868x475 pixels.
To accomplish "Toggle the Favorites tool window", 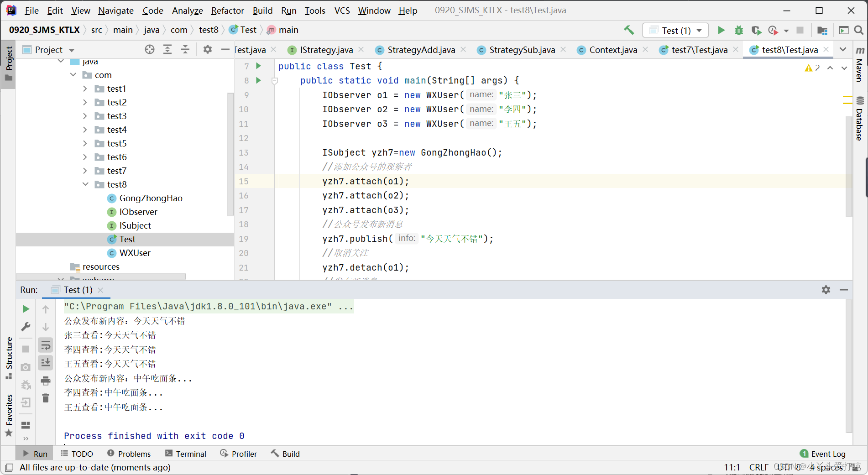I will (x=9, y=415).
